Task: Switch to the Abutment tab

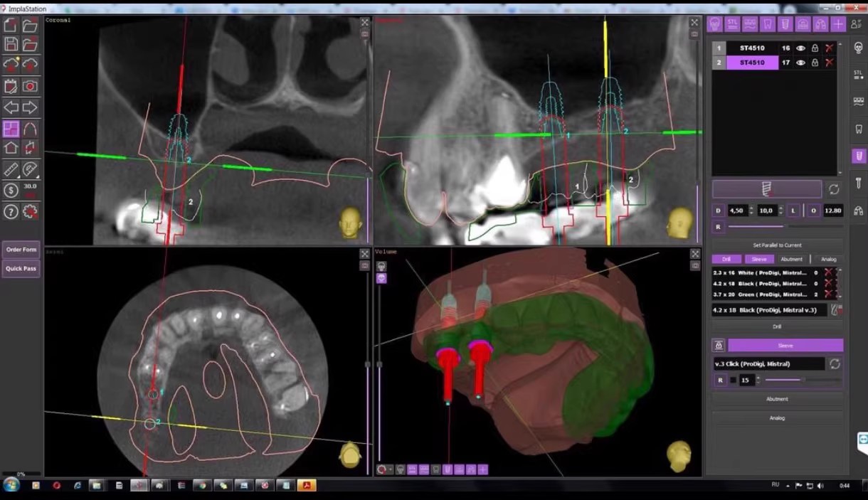Action: click(x=791, y=259)
